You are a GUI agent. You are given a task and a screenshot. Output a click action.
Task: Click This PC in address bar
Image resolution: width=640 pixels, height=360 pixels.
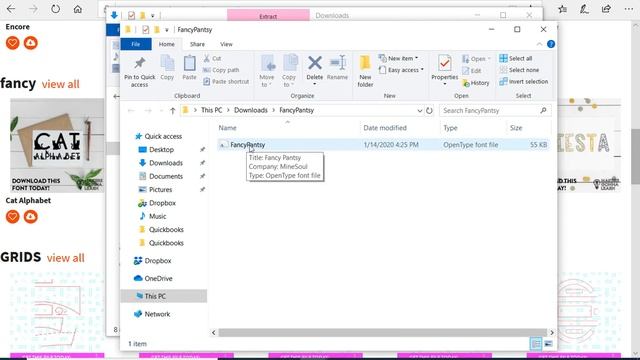click(211, 110)
